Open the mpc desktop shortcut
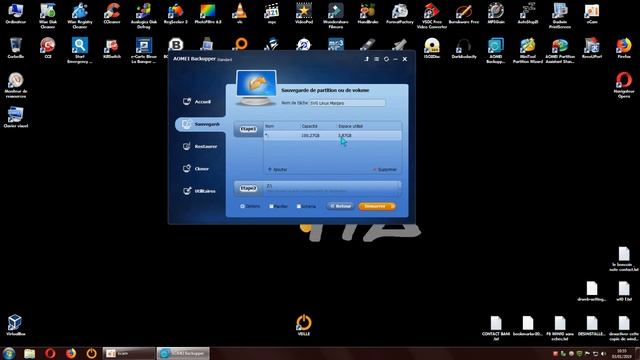 (x=272, y=13)
